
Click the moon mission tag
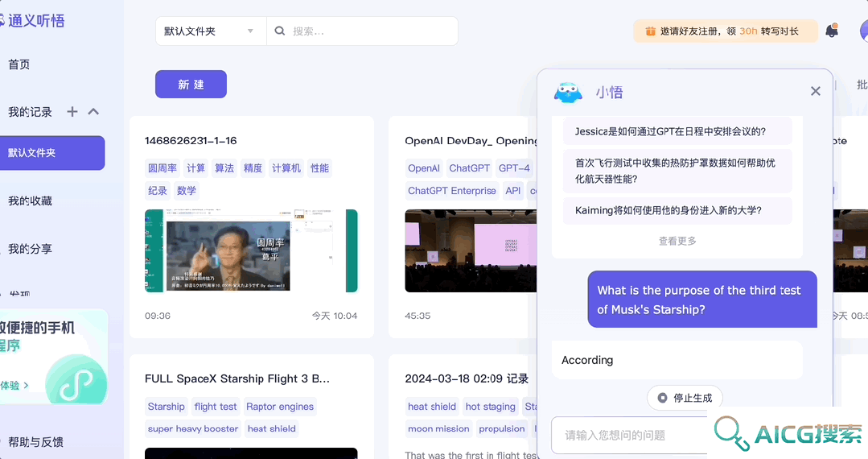(438, 428)
